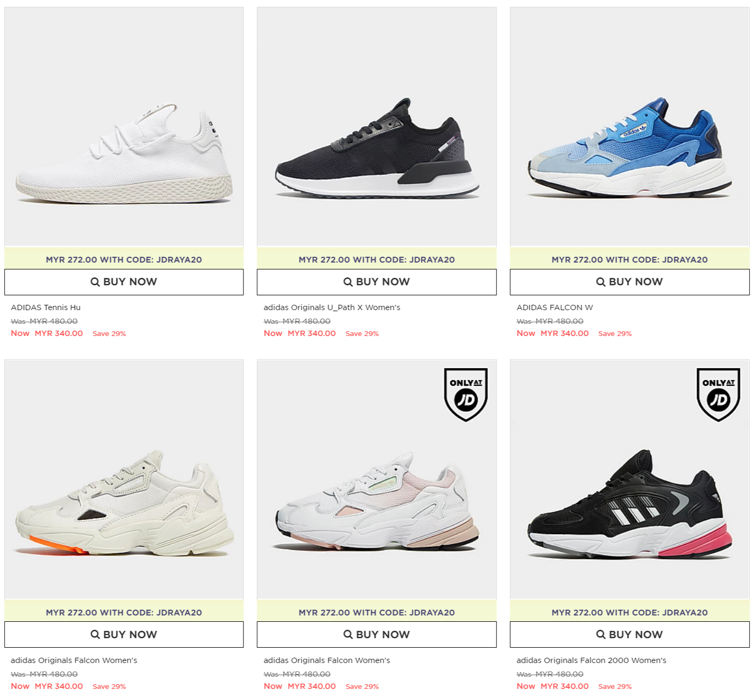This screenshot has height=700, width=756.
Task: Open adidas Originals U_Path X Women's title link
Action: 332,307
